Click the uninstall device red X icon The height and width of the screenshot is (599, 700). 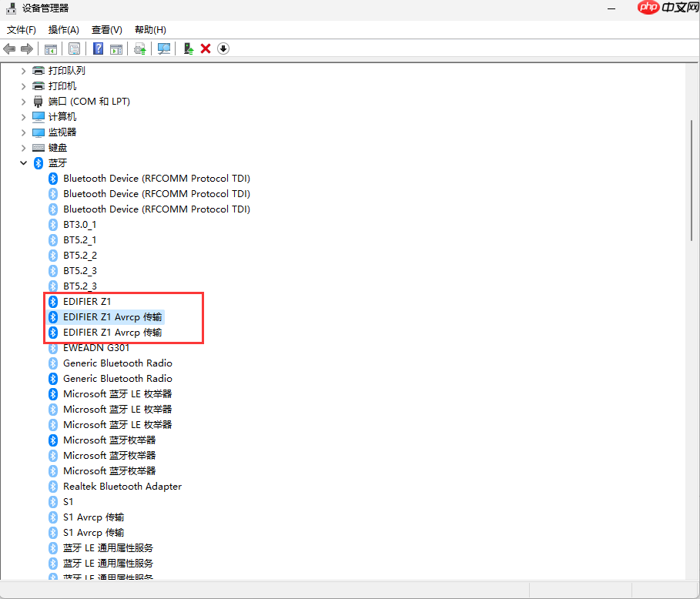[x=205, y=49]
